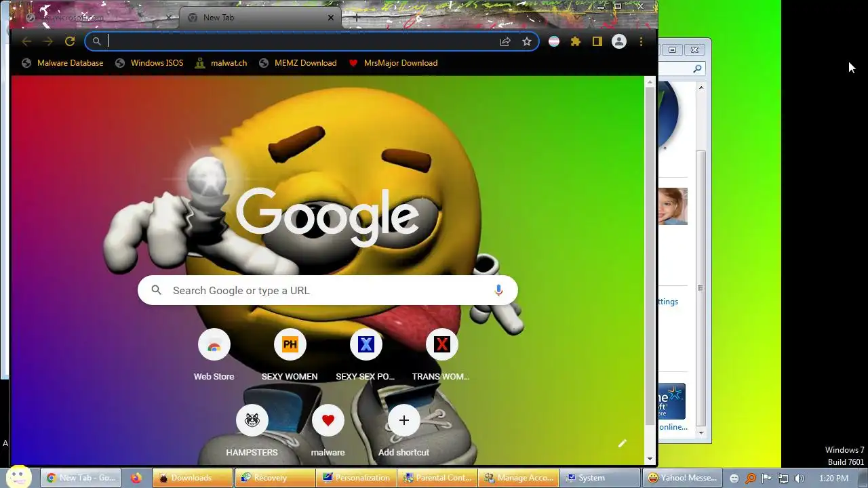Open the Chrome side panel icon
Image resolution: width=868 pixels, height=488 pixels.
597,41
